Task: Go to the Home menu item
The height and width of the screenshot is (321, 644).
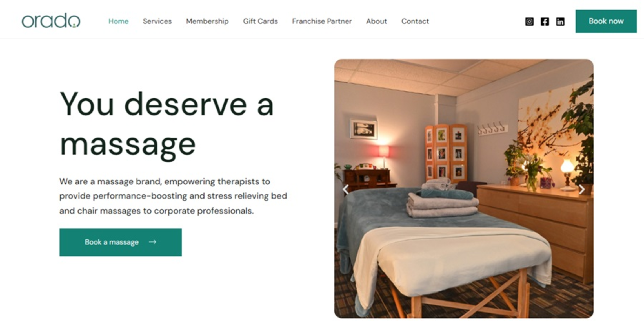Action: [x=118, y=21]
